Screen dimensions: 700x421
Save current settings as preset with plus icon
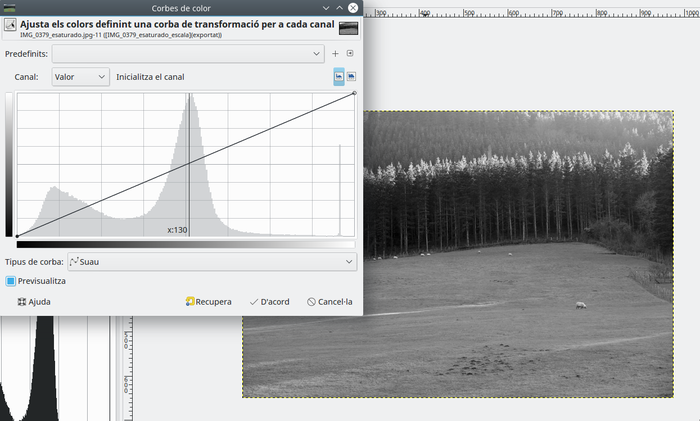click(335, 54)
